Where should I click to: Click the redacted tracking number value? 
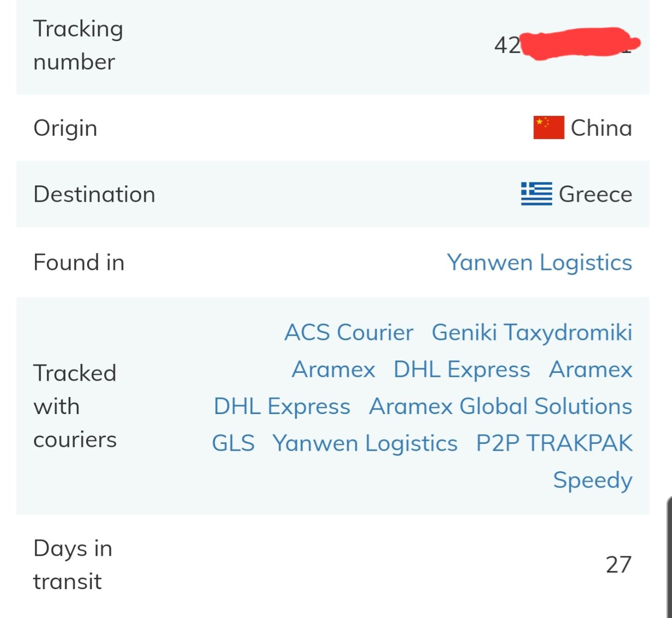tap(566, 45)
